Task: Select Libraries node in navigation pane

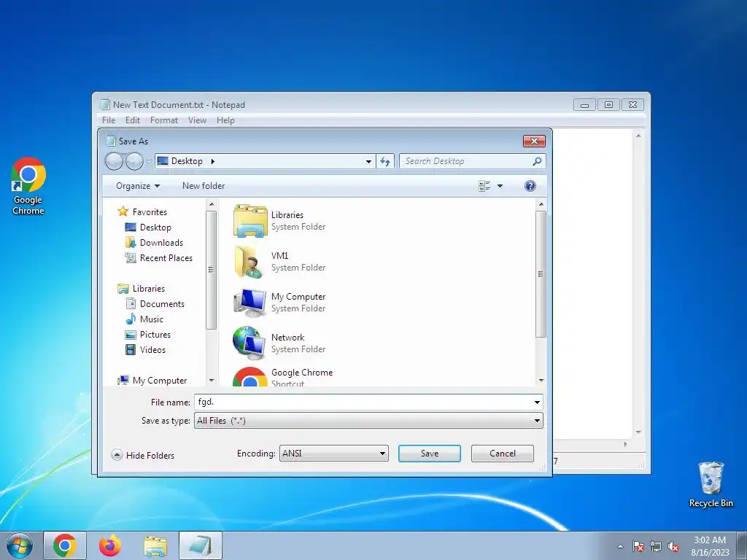Action: tap(148, 289)
